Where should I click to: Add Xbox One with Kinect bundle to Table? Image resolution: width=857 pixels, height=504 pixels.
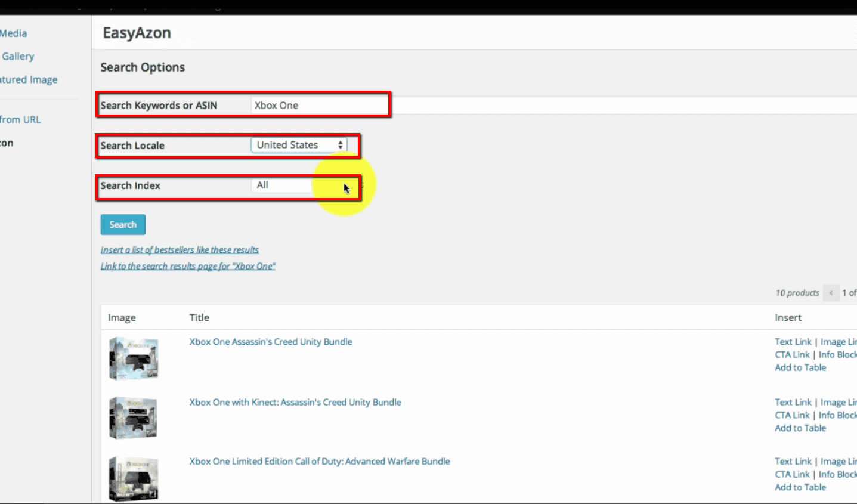pyautogui.click(x=800, y=428)
